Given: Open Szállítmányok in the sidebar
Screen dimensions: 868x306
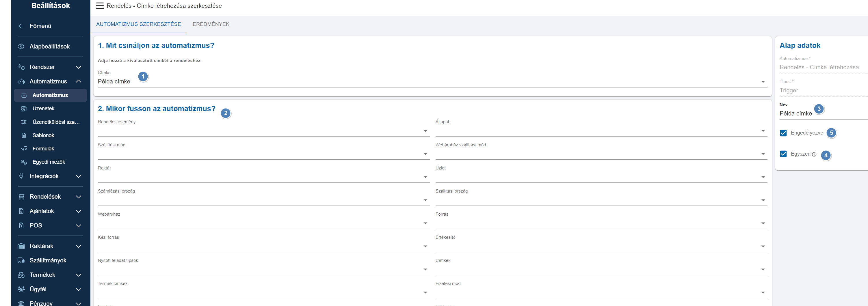Looking at the screenshot, I should click(x=48, y=261).
